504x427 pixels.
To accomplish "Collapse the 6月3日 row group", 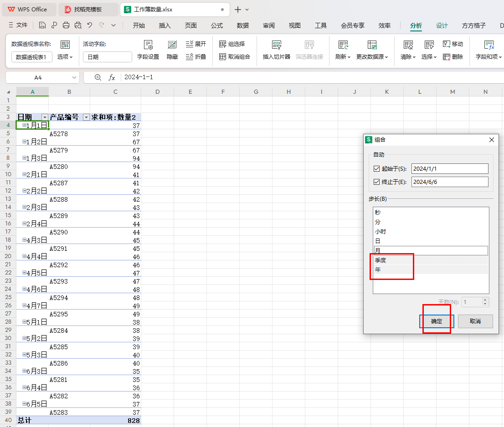I will coord(24,371).
